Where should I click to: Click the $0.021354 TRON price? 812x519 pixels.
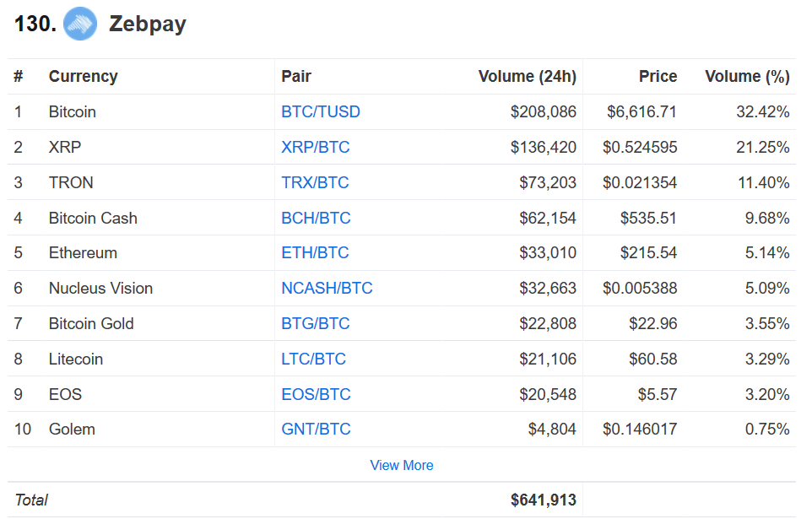tap(640, 182)
